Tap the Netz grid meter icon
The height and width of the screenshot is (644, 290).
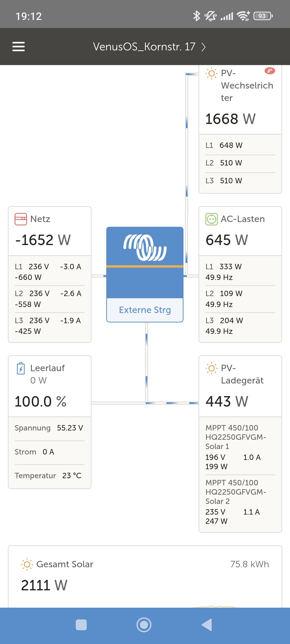coord(21,219)
